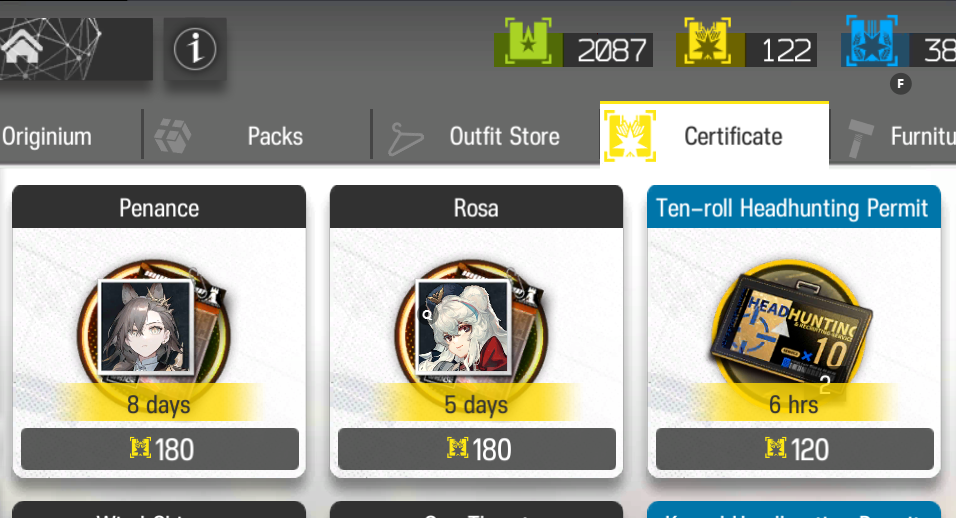The image size is (956, 518).
Task: Click the yellow Certificate tab icon
Action: pos(630,135)
